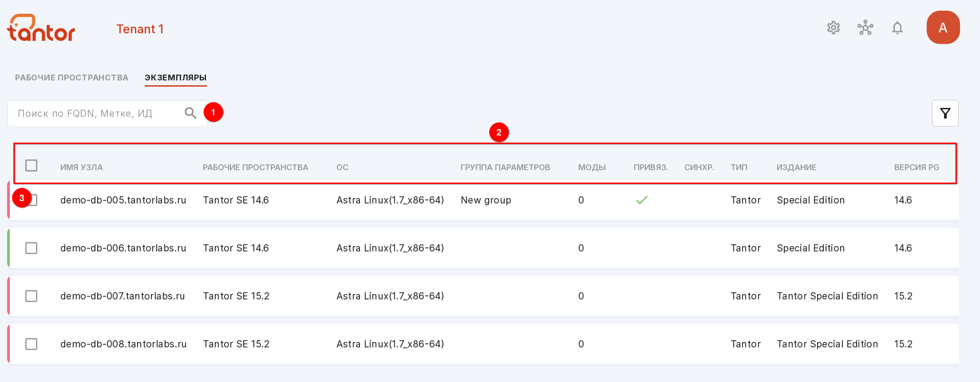This screenshot has width=980, height=382.
Task: Open node demo-db-005.tantorlabs.ru
Action: [123, 200]
